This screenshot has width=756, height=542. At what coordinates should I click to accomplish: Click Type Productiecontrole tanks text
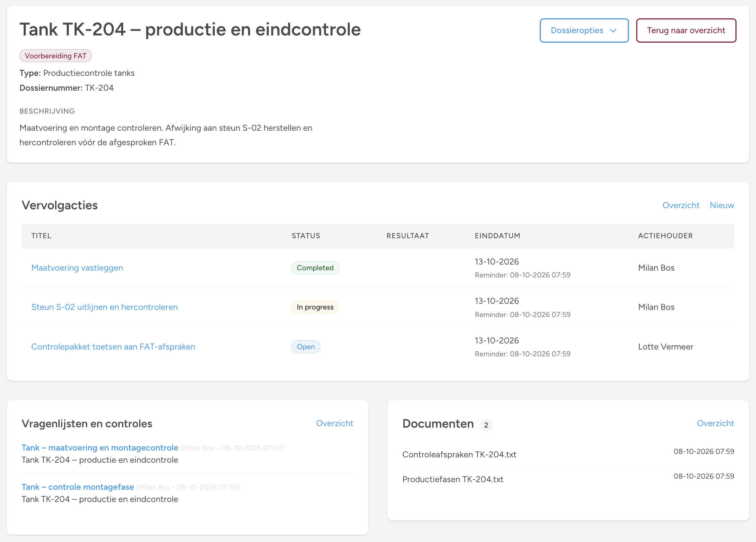point(77,73)
